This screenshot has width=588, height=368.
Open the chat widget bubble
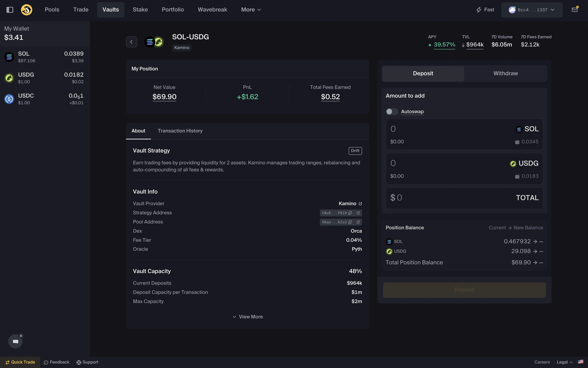pos(15,341)
